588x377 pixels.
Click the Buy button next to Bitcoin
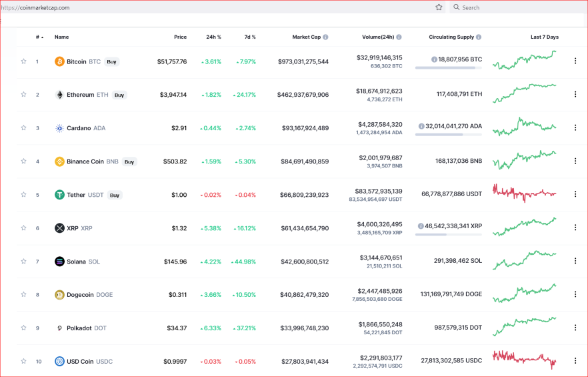112,61
